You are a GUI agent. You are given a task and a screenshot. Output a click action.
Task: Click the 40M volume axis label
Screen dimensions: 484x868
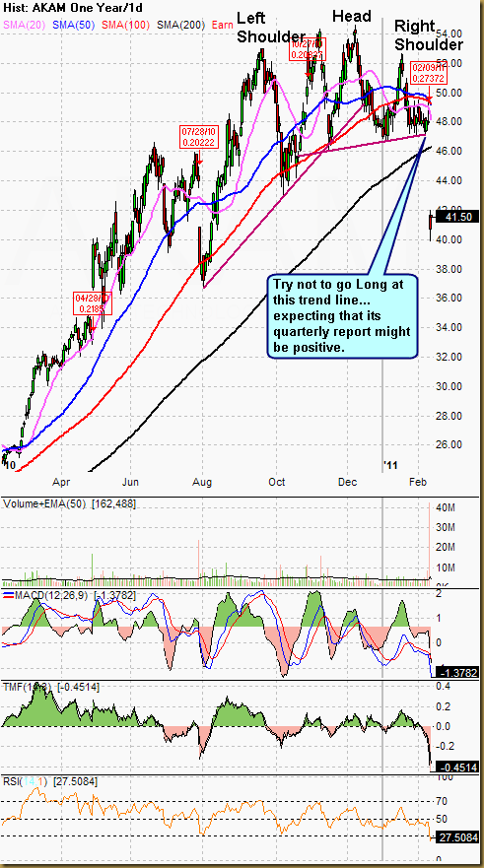[446, 507]
